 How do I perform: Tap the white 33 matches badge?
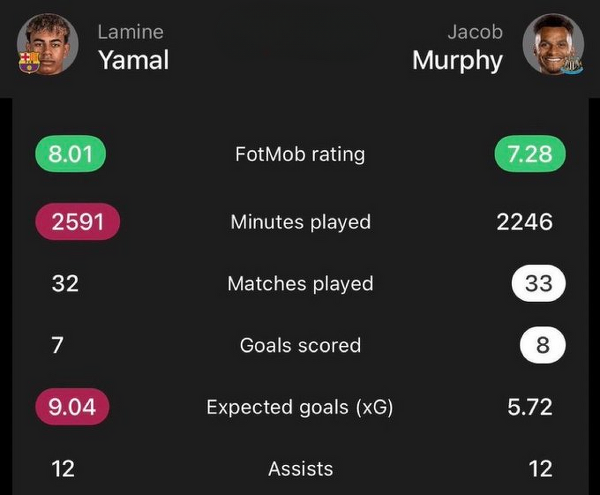[x=538, y=284]
